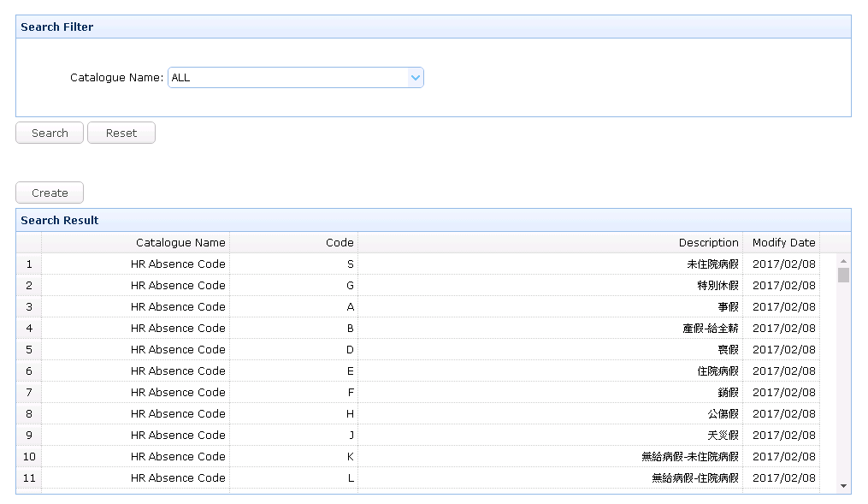The height and width of the screenshot is (504, 868).
Task: Select row 6 with code E
Action: point(418,371)
